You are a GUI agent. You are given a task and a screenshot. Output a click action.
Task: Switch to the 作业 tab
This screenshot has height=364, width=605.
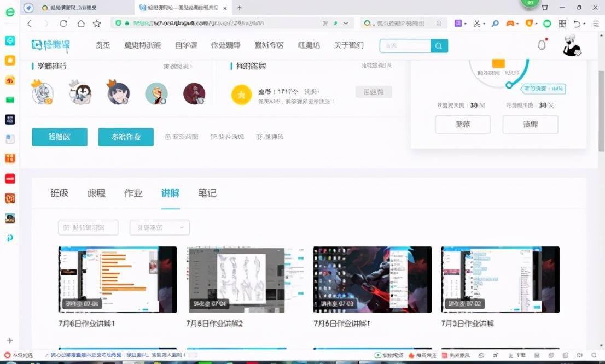133,193
